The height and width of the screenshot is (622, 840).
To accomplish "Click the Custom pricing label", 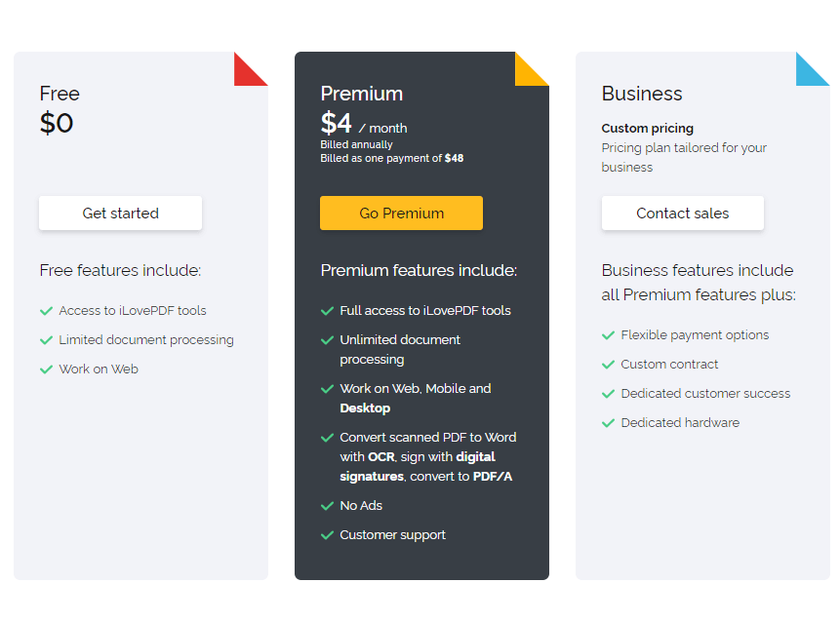I will click(x=647, y=129).
